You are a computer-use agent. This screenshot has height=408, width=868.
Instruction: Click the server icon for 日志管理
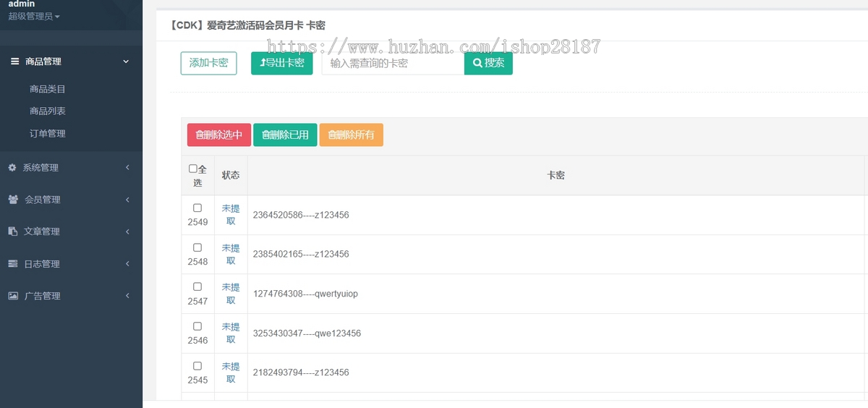click(12, 264)
